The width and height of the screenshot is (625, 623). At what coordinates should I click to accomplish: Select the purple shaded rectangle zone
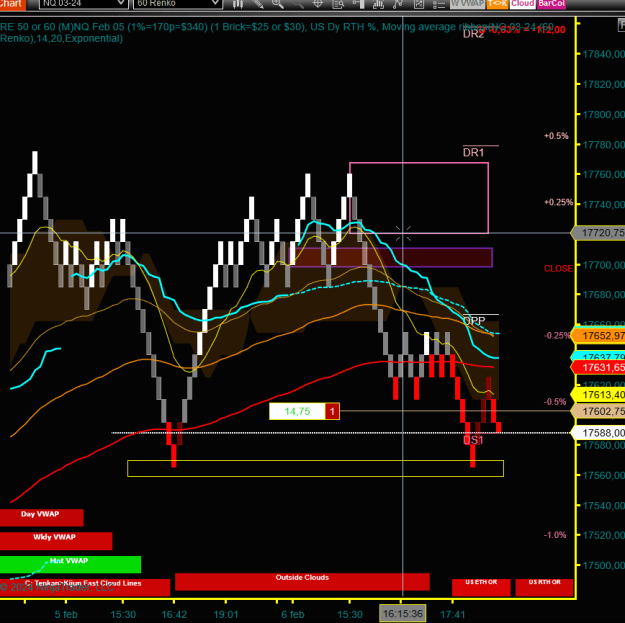click(391, 257)
